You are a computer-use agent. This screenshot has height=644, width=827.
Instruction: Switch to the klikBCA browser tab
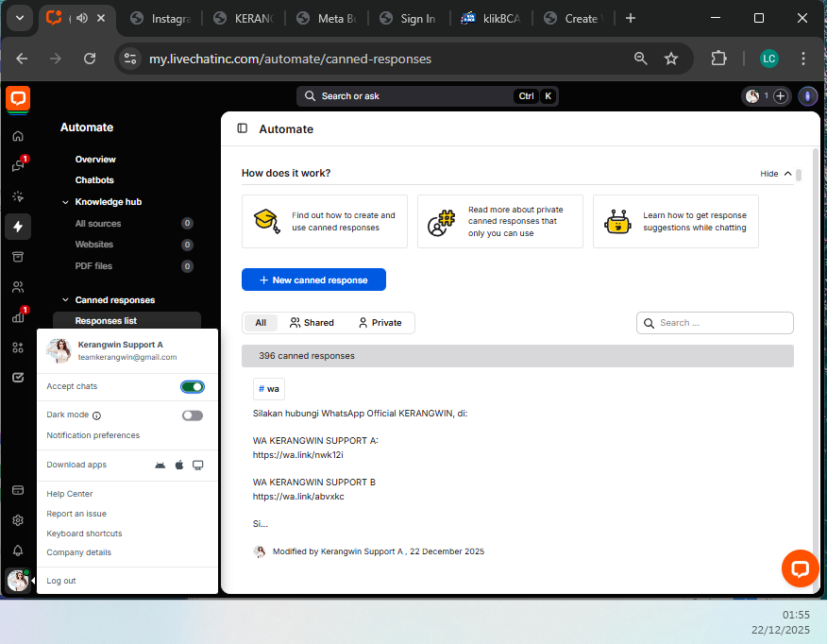491,19
